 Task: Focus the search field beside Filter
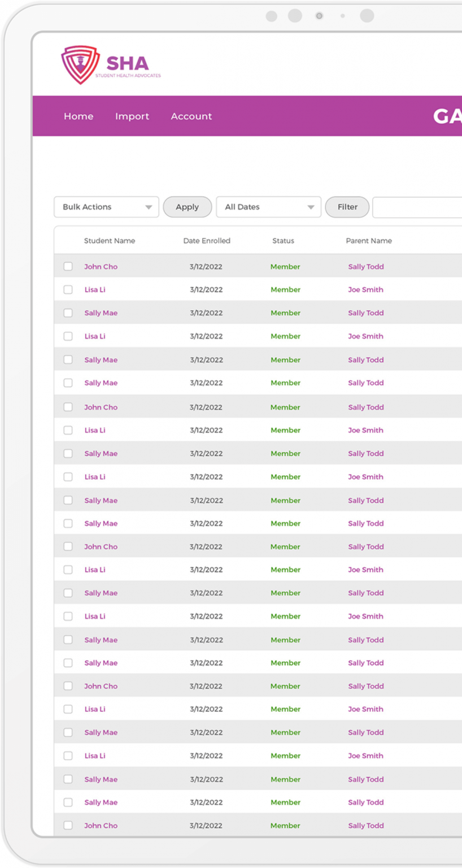coord(418,207)
